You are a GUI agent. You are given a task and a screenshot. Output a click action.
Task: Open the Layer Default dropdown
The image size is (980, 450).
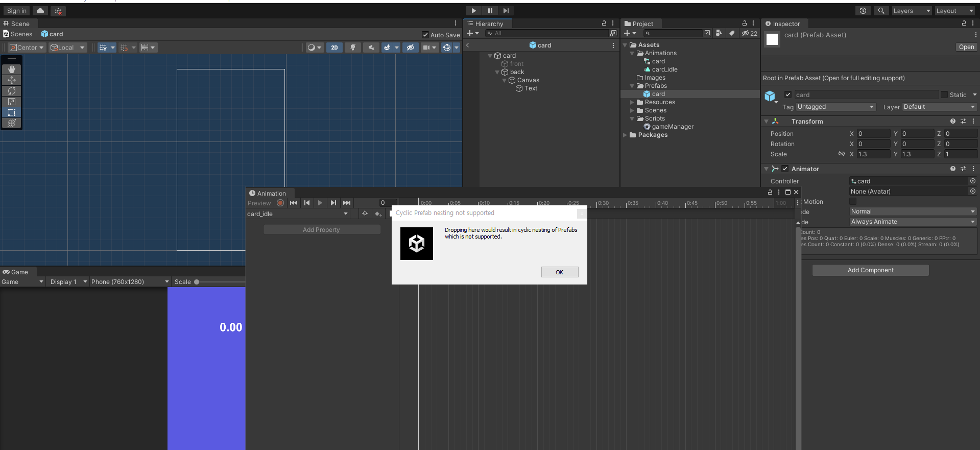point(939,107)
